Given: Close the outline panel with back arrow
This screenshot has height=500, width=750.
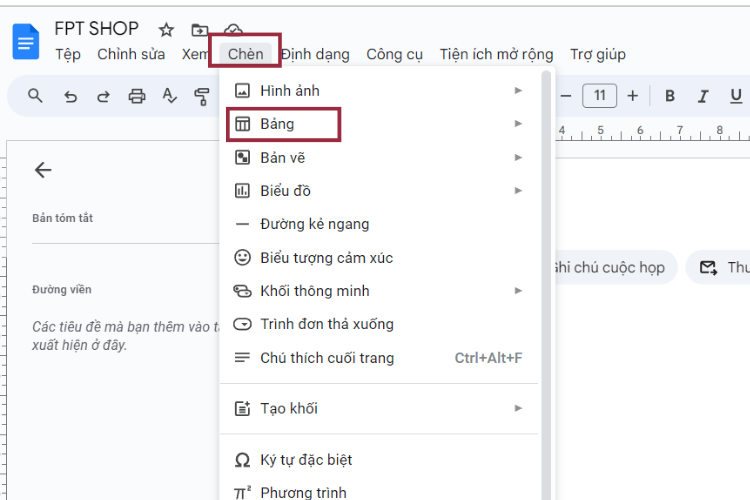Looking at the screenshot, I should pyautogui.click(x=43, y=170).
